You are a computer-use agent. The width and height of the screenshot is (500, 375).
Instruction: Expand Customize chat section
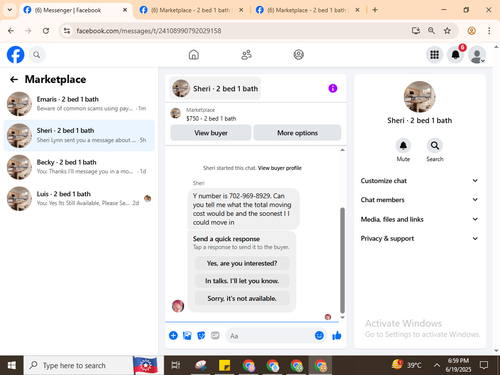point(419,181)
